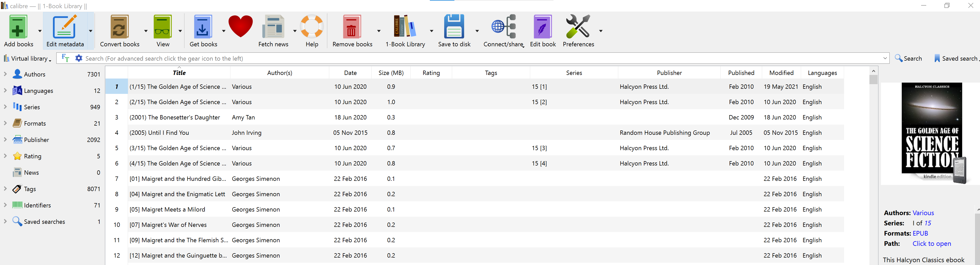Click the book list vertical scrollbar
The height and width of the screenshot is (265, 980).
[874, 152]
